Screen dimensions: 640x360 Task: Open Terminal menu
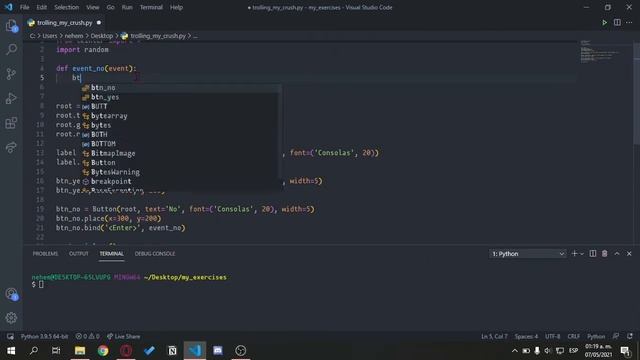click(151, 7)
